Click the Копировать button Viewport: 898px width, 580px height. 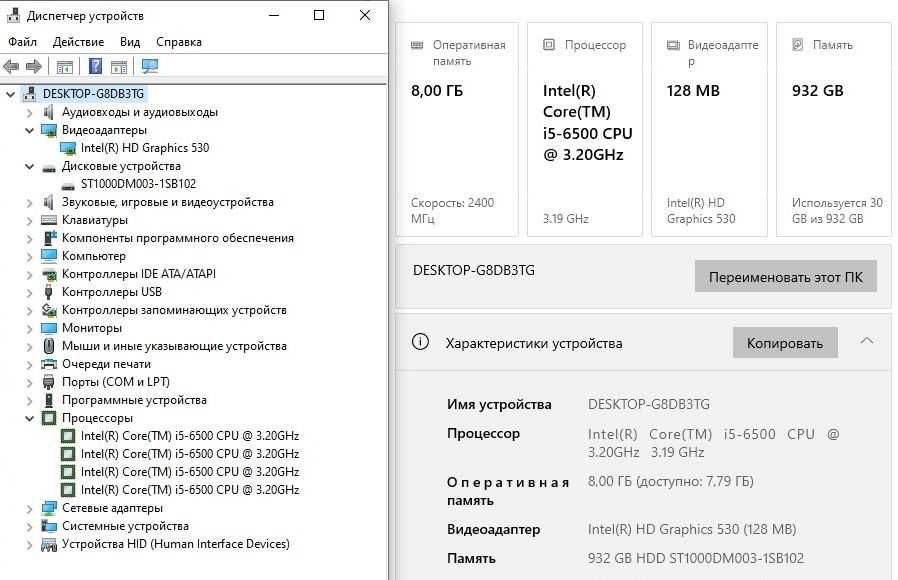click(x=785, y=342)
